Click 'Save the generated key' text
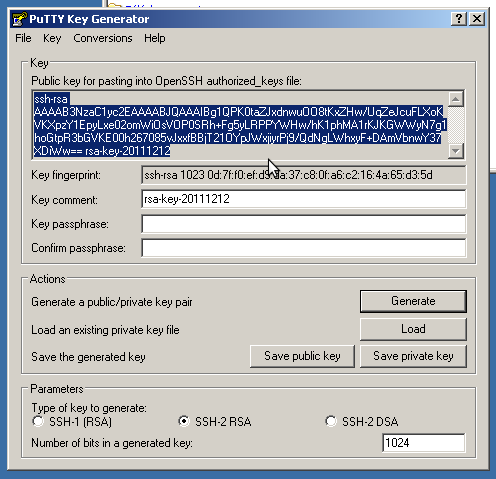Viewport: 496px width, 479px height. tap(88, 357)
